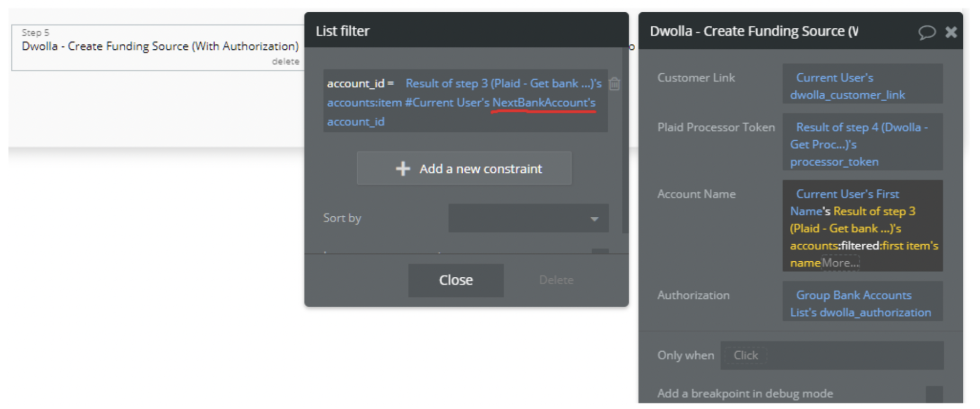This screenshot has width=980, height=409.
Task: Click the Only when condition field
Action: 831,355
